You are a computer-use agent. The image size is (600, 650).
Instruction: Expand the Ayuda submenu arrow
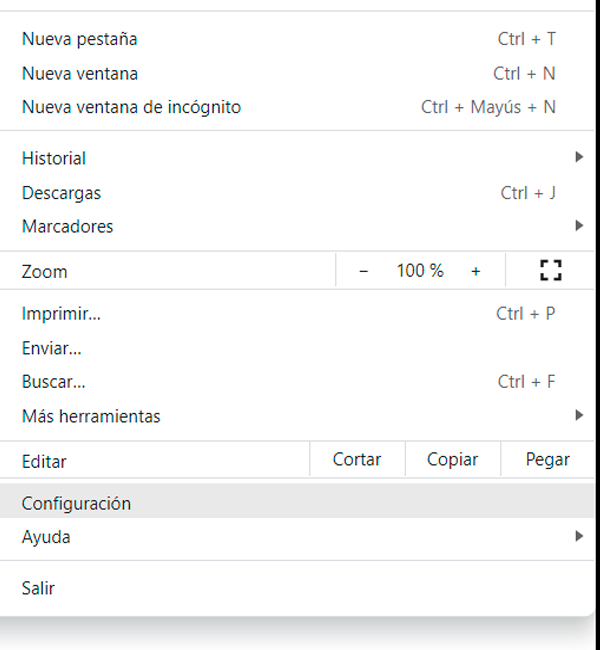click(579, 536)
